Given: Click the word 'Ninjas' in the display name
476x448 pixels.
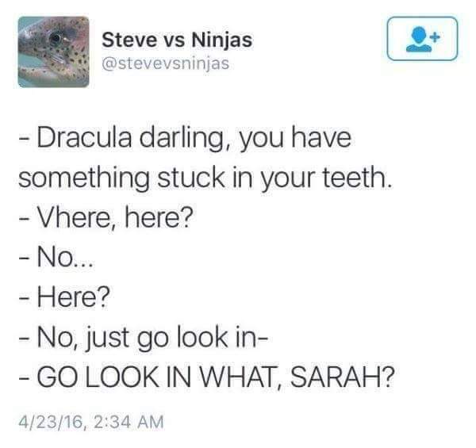Looking at the screenshot, I should [x=222, y=40].
